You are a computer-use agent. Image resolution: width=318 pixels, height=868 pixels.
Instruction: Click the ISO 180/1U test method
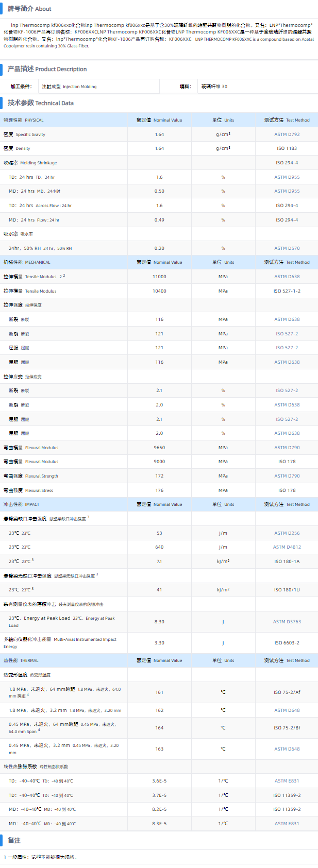coord(287,589)
